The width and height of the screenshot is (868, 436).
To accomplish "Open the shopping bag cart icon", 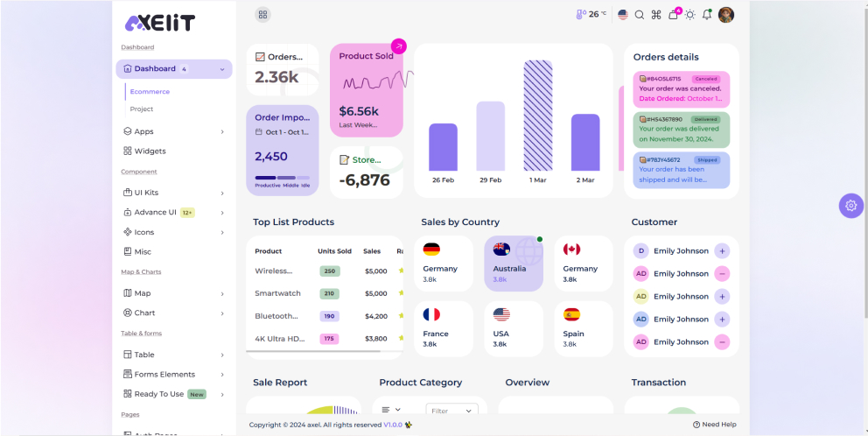I will [673, 15].
